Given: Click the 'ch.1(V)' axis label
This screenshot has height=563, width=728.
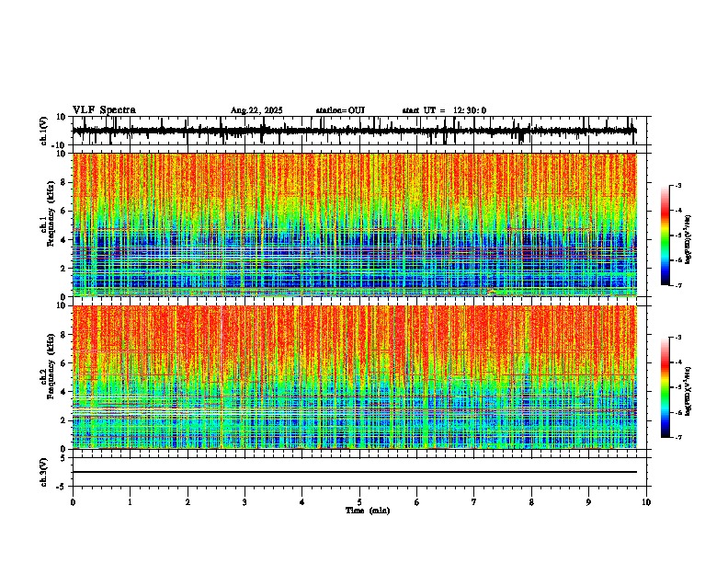Looking at the screenshot, I should pos(44,131).
